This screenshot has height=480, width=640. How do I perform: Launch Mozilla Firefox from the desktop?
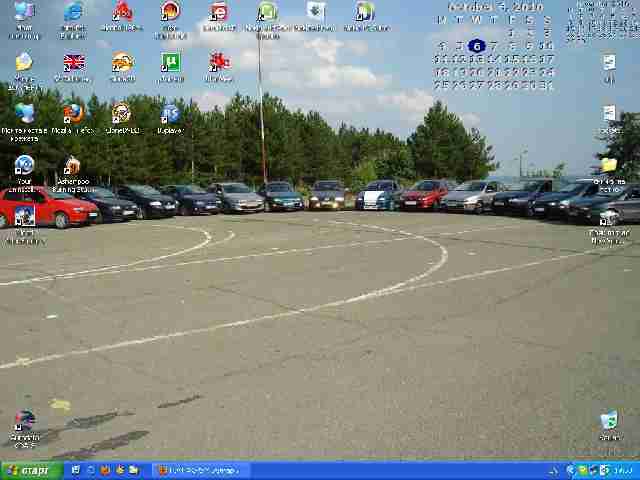[x=73, y=114]
